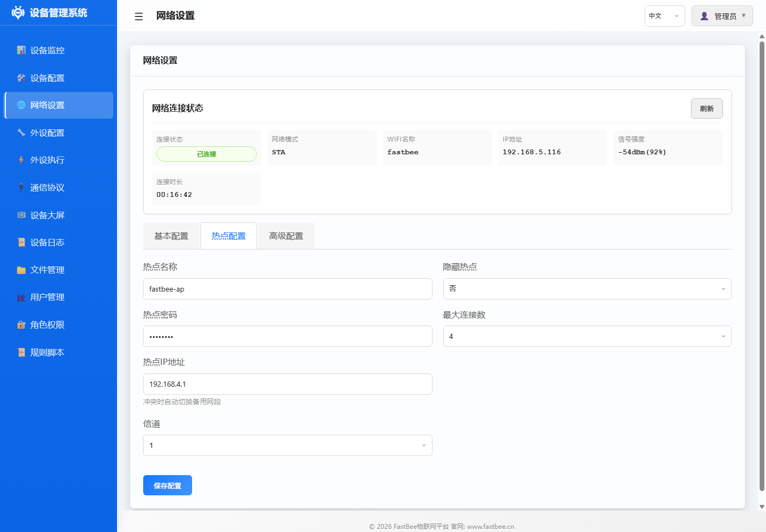Click the 外设配置 wrench icon
Screen dimensions: 766x532
point(21,132)
